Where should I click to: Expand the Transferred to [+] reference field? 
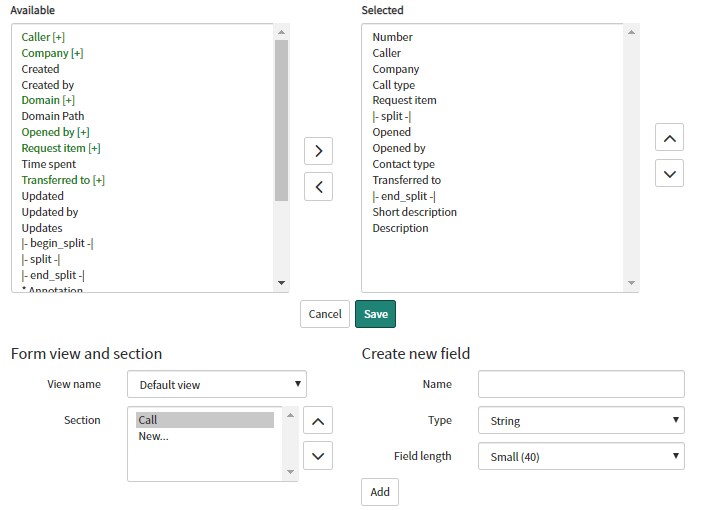point(63,180)
